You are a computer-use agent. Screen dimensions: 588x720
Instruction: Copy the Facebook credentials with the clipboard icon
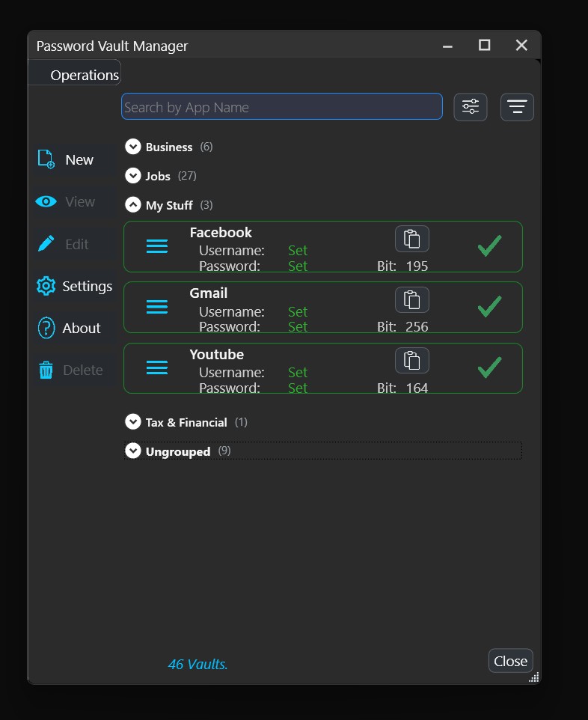pyautogui.click(x=412, y=239)
